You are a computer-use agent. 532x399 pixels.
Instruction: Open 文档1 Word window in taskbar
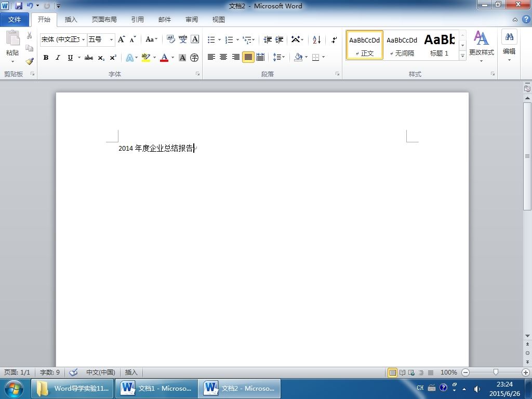click(x=156, y=389)
